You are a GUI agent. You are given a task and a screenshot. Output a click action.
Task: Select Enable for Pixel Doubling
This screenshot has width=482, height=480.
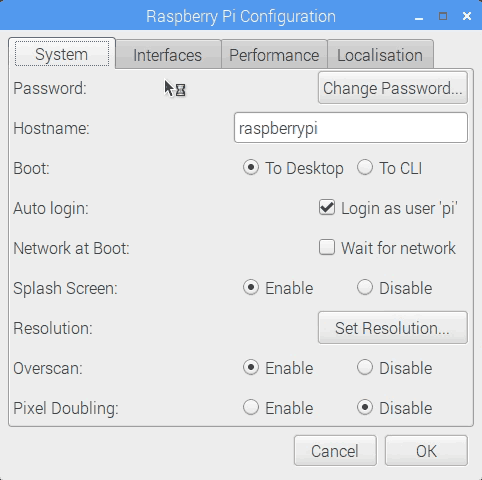278,408
